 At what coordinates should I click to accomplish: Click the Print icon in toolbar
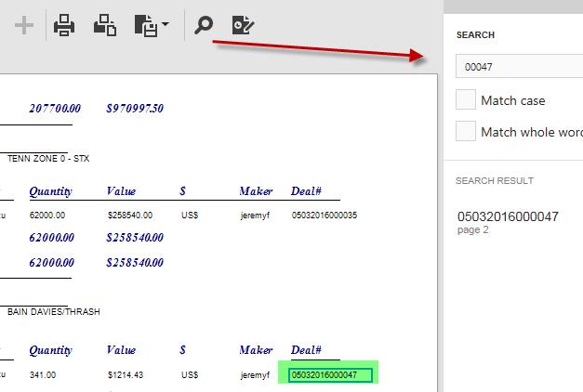(x=64, y=25)
